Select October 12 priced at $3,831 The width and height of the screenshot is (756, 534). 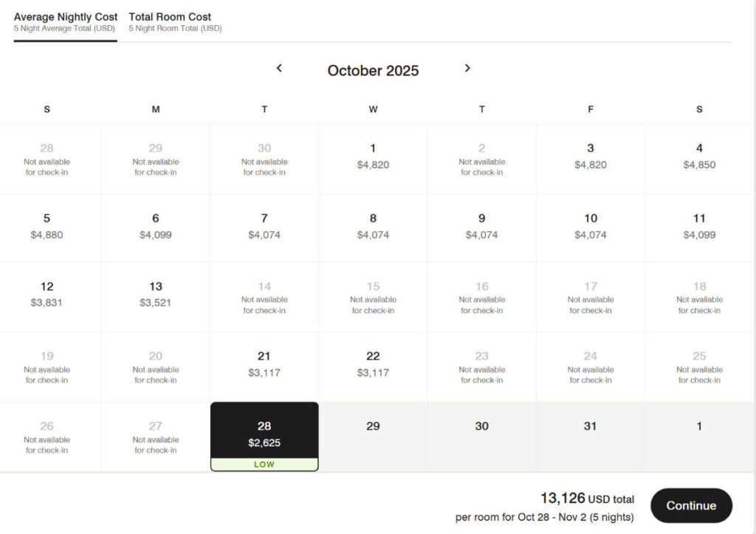pos(47,295)
